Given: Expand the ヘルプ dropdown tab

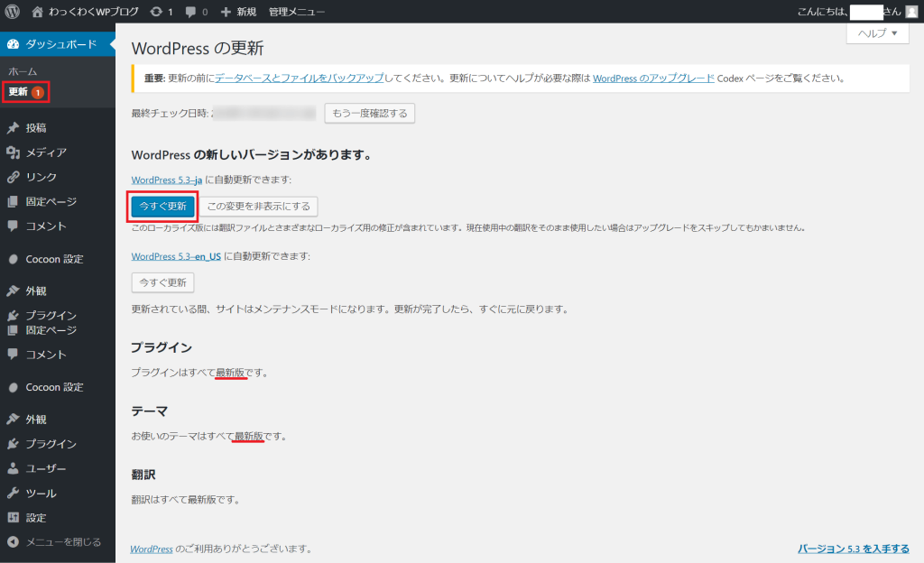Looking at the screenshot, I should [x=876, y=33].
